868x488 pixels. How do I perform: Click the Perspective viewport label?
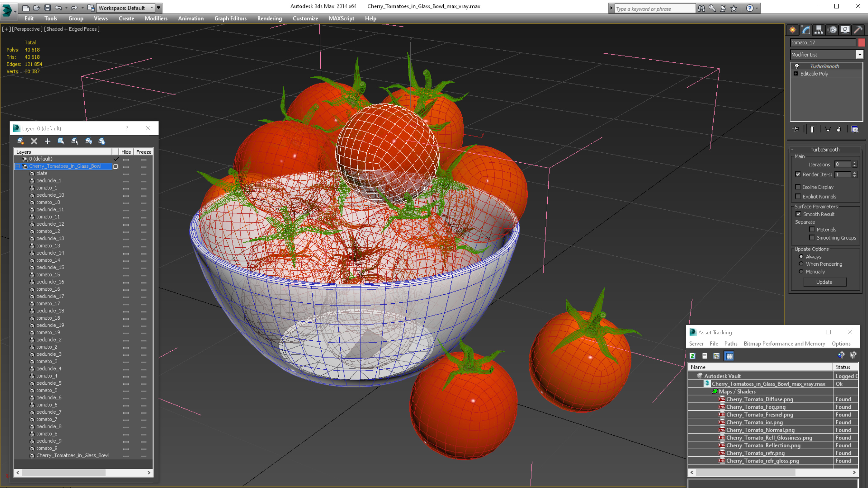(x=27, y=29)
